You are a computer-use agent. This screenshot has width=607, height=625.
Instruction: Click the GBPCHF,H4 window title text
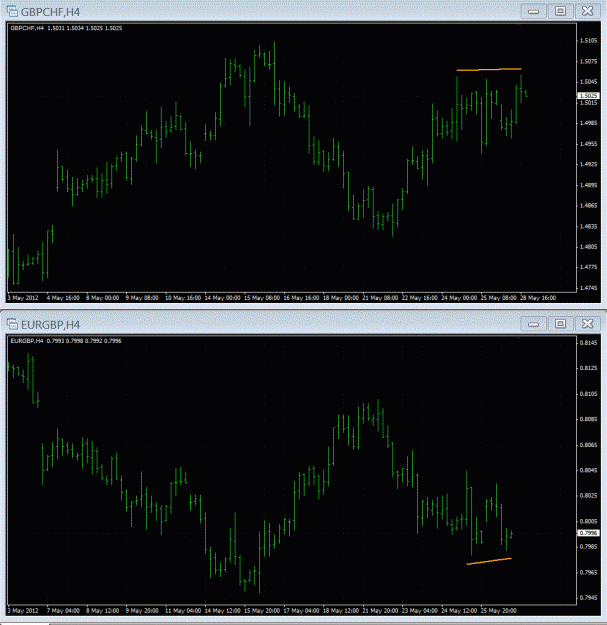[50, 12]
